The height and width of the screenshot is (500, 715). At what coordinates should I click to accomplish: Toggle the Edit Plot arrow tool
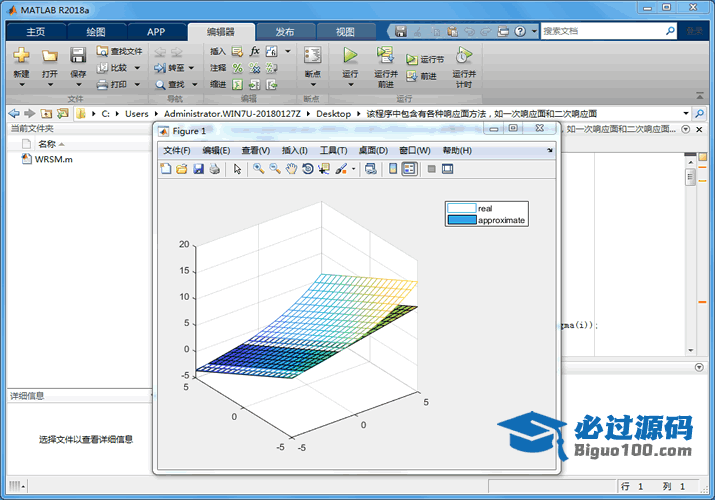click(x=238, y=169)
